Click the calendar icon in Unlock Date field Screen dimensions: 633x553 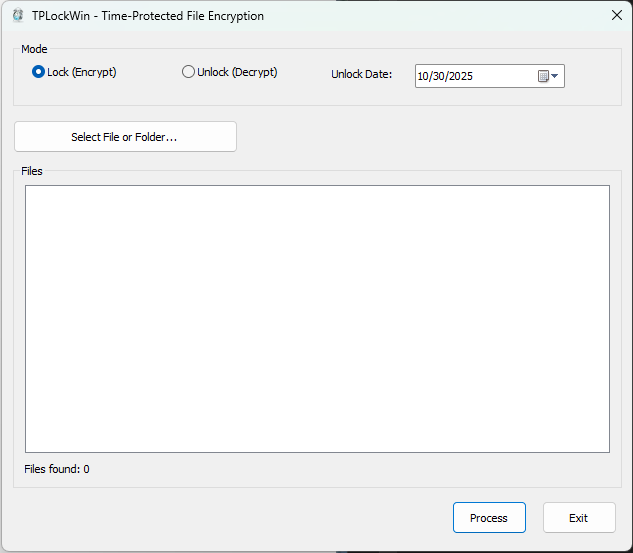544,76
